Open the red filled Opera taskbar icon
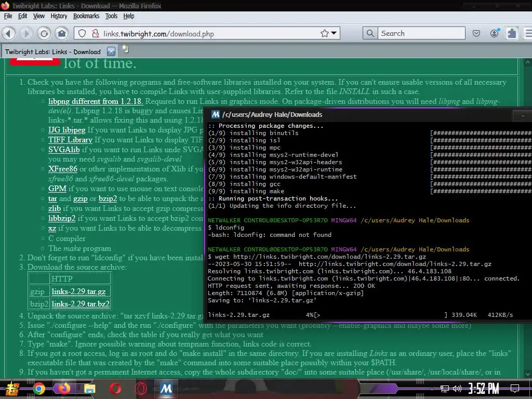The width and height of the screenshot is (532, 399). pyautogui.click(x=115, y=389)
